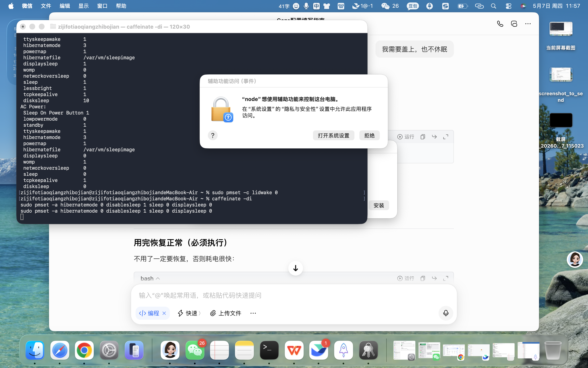Screen dimensions: 588x368
Task: Click 上传文件 to attach a file
Action: coord(225,313)
